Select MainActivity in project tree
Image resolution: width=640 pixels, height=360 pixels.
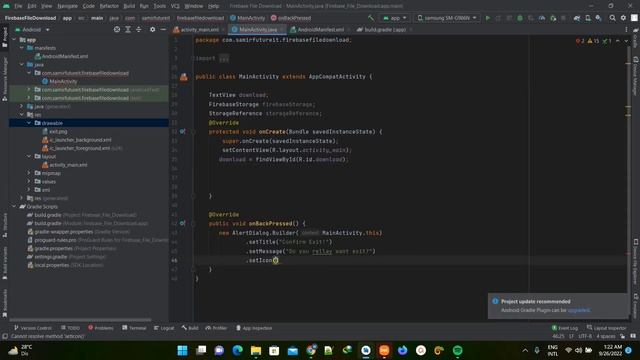(x=63, y=81)
